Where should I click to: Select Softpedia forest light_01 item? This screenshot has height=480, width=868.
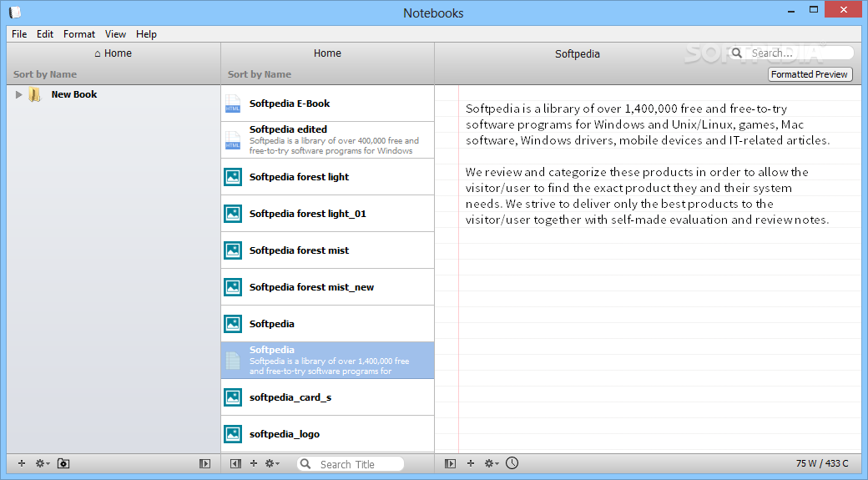(x=328, y=214)
